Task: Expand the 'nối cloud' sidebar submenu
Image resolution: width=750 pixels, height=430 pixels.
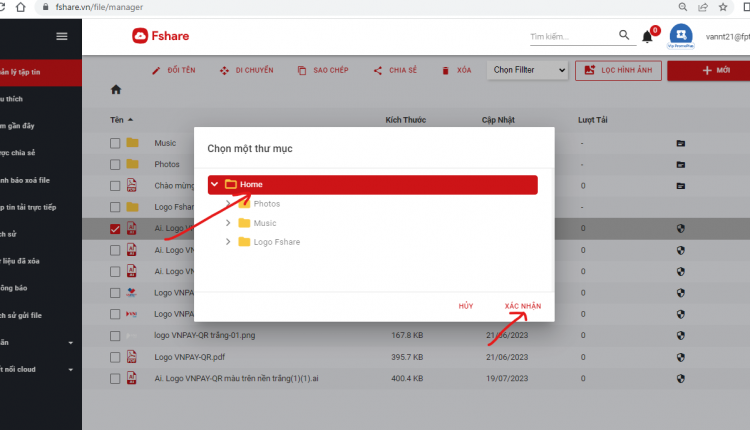Action: pyautogui.click(x=70, y=370)
